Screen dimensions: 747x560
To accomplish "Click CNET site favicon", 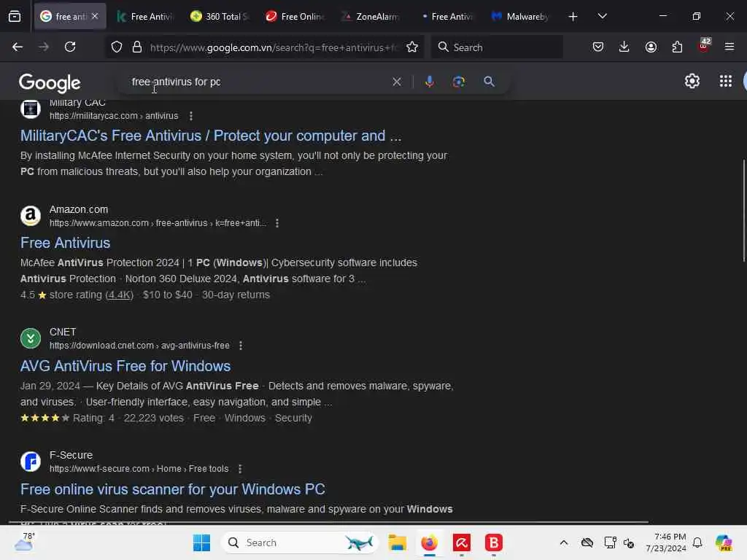I will click(31, 338).
